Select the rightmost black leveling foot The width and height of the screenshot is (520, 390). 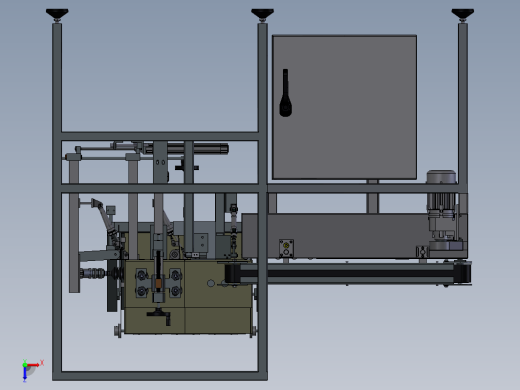pos(463,15)
